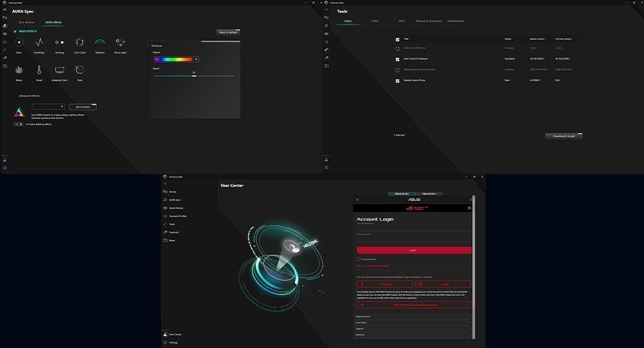Click Download & Install button
Screen dimensions: 644x348
563,136
